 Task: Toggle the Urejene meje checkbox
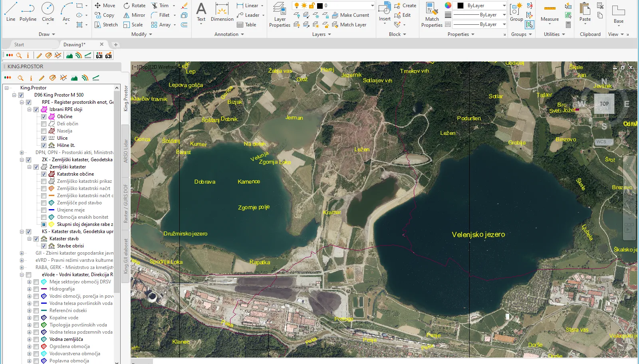[x=44, y=210]
